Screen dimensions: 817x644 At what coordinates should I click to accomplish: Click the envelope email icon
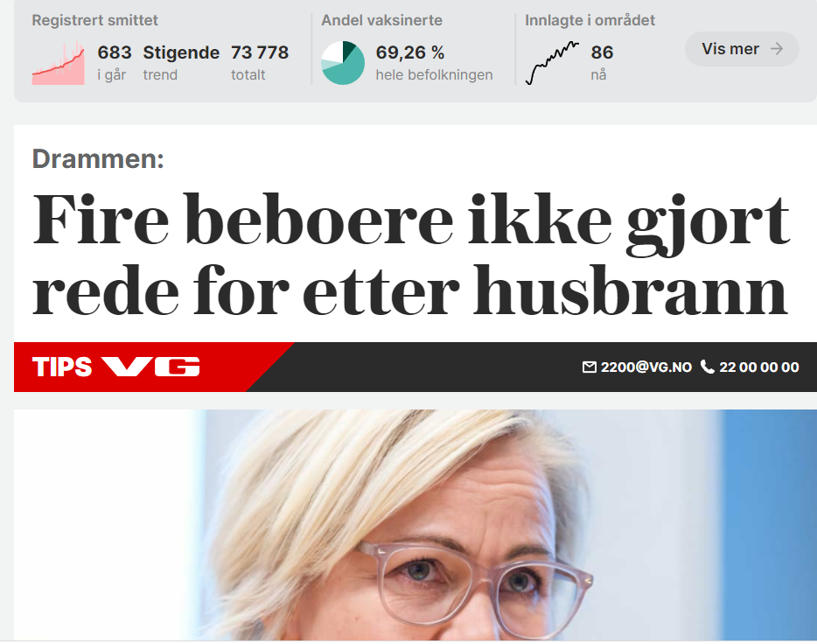click(x=589, y=367)
